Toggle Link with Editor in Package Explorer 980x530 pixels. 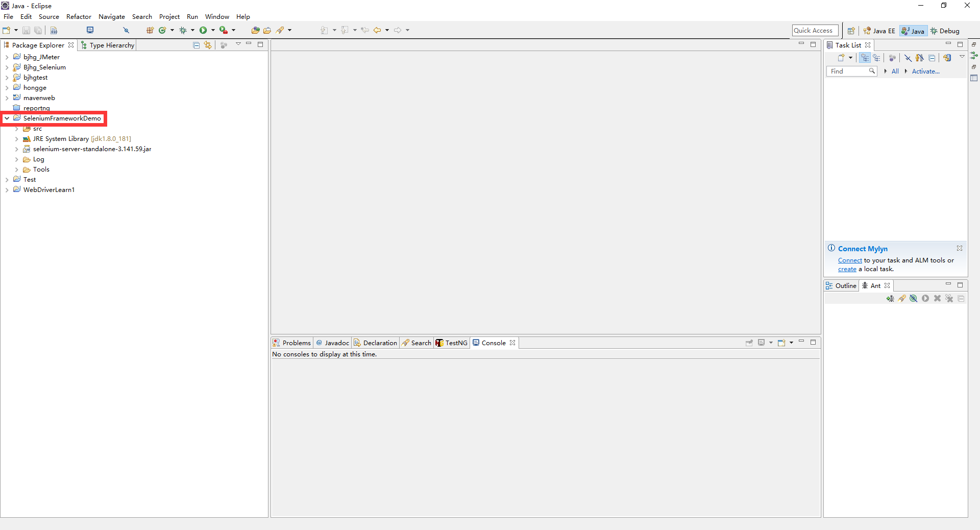208,45
